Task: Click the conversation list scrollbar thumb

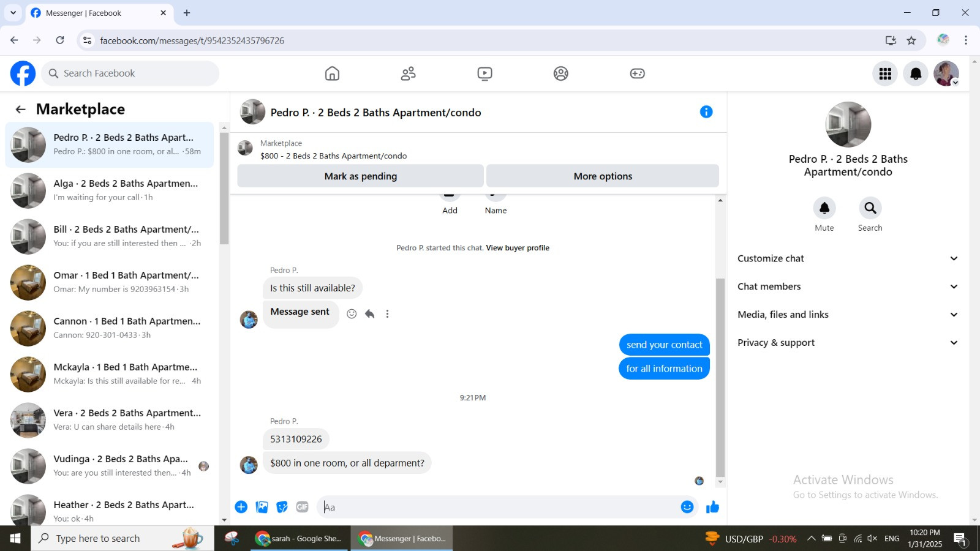Action: [224, 189]
